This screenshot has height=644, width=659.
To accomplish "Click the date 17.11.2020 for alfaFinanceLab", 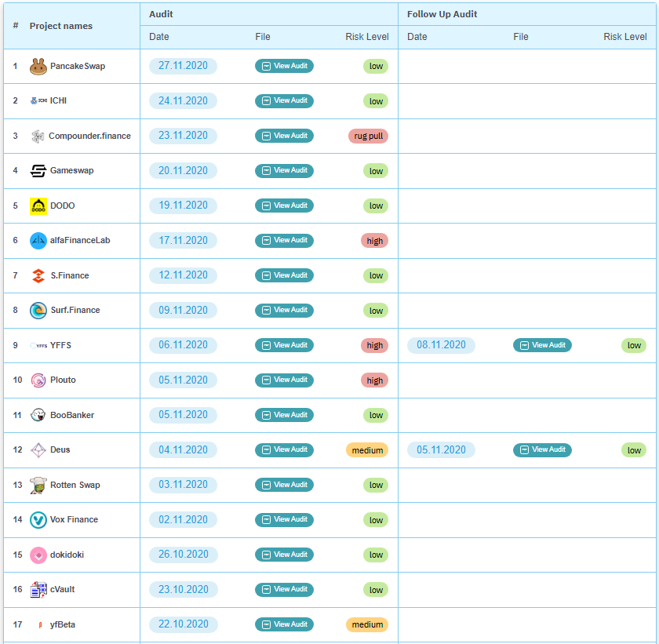I will click(183, 241).
